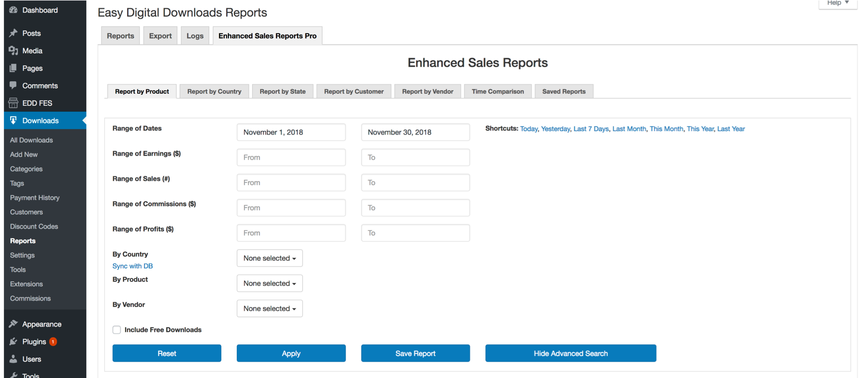The width and height of the screenshot is (868, 378).
Task: Expand the Help dropdown tab
Action: pyautogui.click(x=838, y=4)
